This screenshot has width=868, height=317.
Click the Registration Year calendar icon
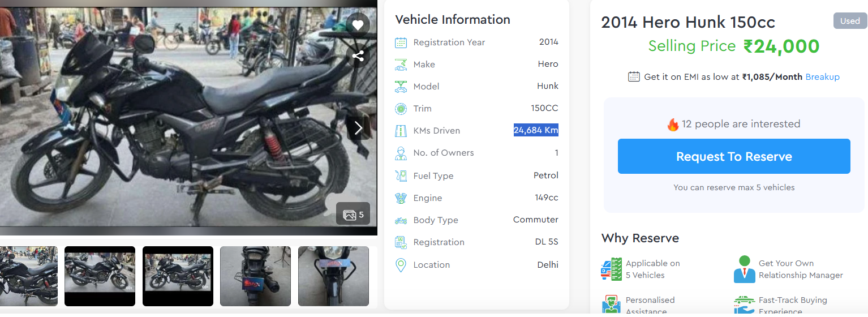pos(401,42)
